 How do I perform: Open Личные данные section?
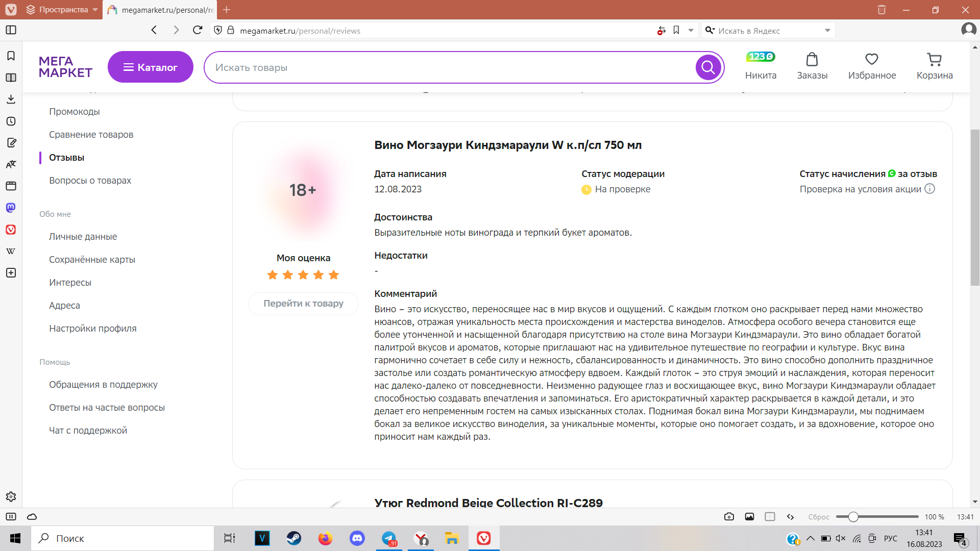83,237
